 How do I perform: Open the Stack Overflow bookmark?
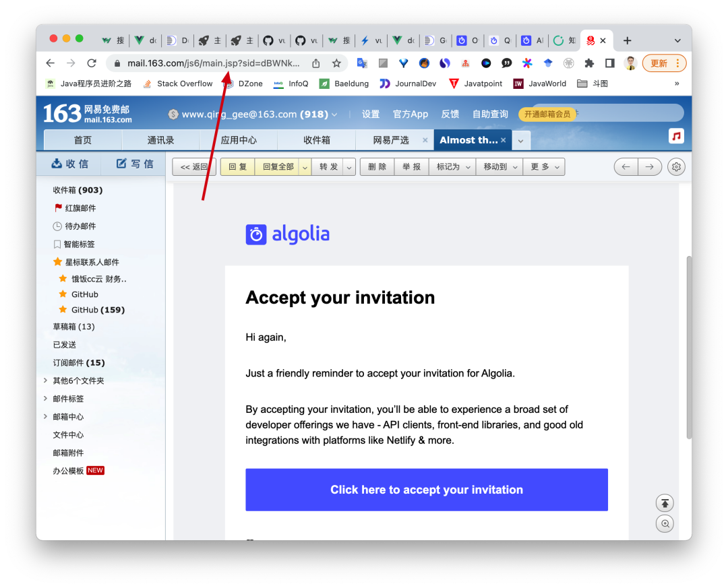(179, 84)
